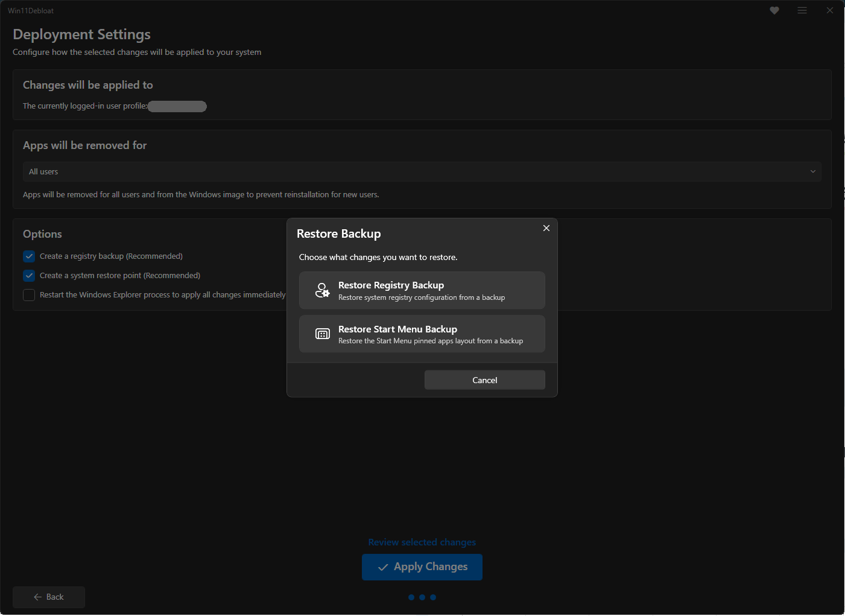The width and height of the screenshot is (845, 616).
Task: Click the Apply Changes button
Action: coord(422,567)
